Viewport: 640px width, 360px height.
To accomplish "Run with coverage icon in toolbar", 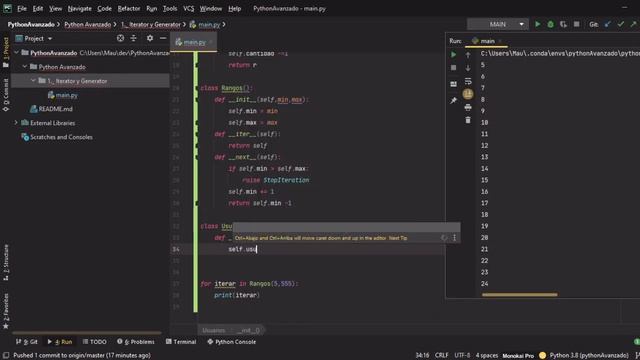I will pyautogui.click(x=563, y=24).
